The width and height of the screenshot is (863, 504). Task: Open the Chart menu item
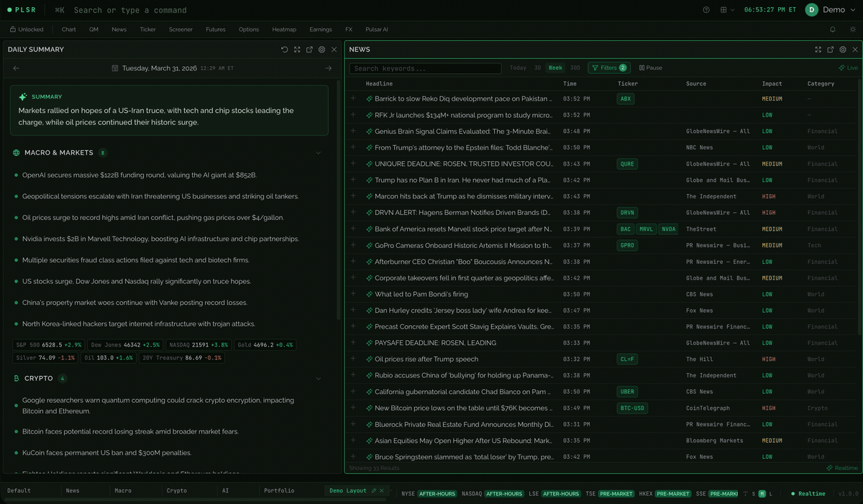[x=69, y=29]
